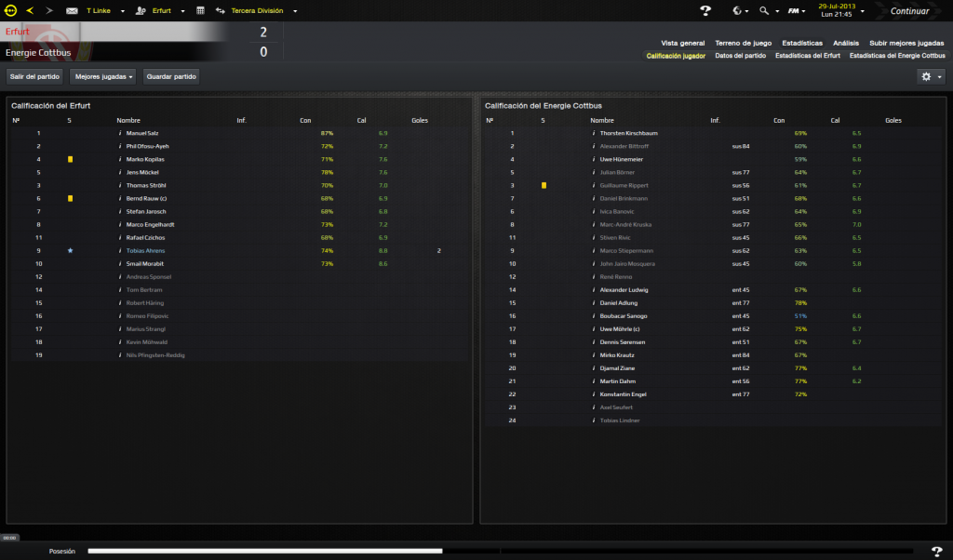Click the transfer arrows icon beside Tercera División
Image resolution: width=953 pixels, height=560 pixels.
click(220, 11)
